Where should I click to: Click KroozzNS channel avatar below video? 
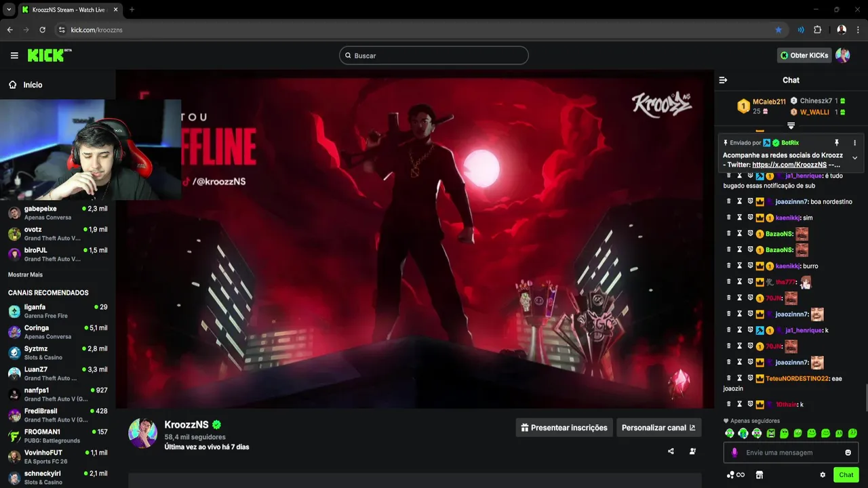[143, 433]
